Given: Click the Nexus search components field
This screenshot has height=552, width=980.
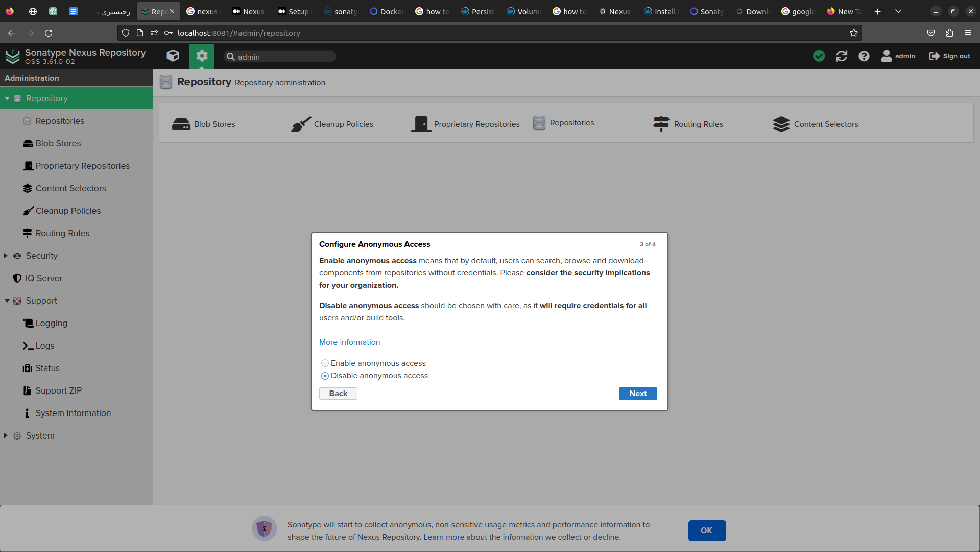Looking at the screenshot, I should pos(280,57).
